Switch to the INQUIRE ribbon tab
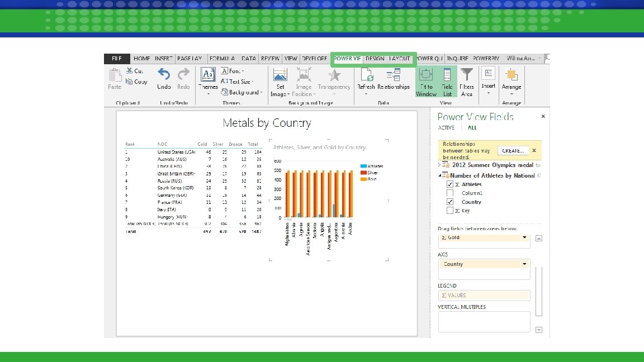The height and width of the screenshot is (362, 644). pos(457,59)
